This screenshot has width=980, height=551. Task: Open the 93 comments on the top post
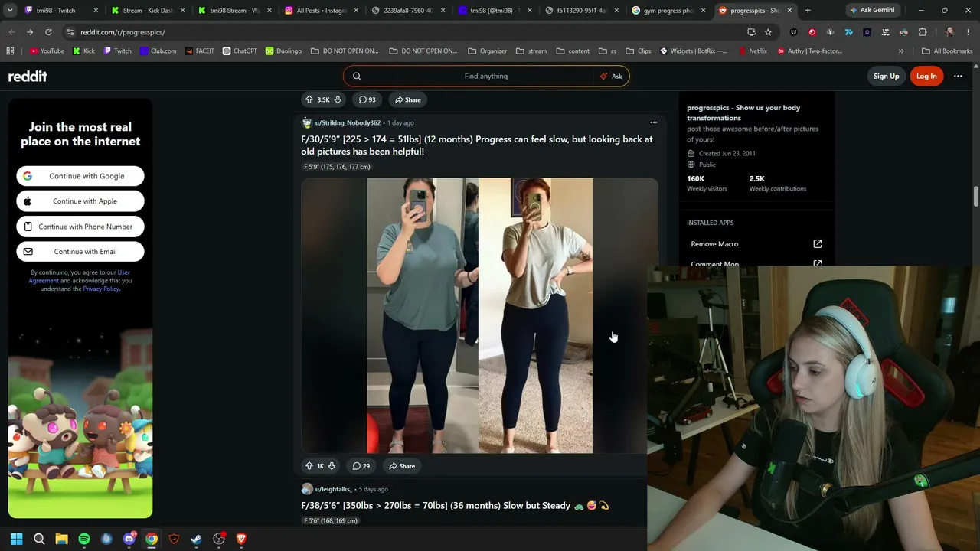367,99
